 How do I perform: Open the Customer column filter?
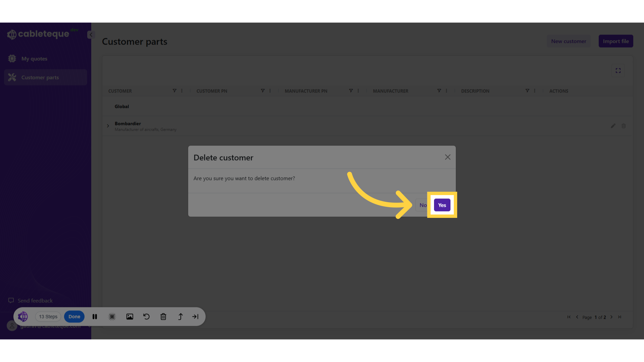click(x=174, y=91)
